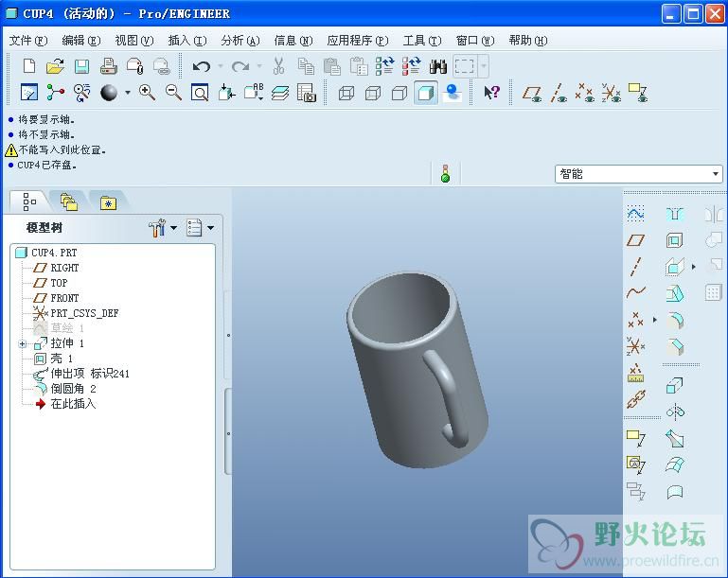This screenshot has height=578, width=728.
Task: Click the context help arrow-question icon
Action: pos(491,93)
